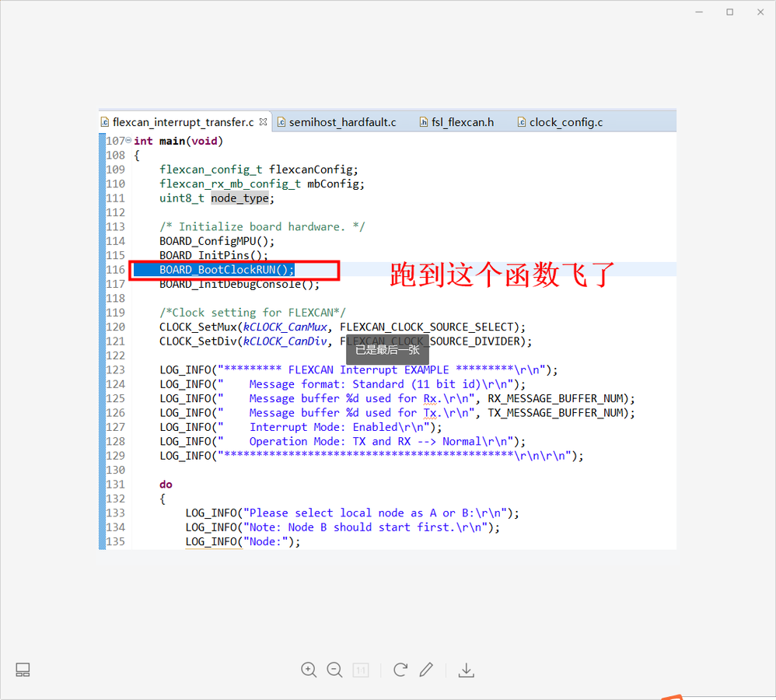The image size is (776, 700).
Task: Click RX_MESSAGE_BUFFER_NUM macro
Action: [555, 398]
